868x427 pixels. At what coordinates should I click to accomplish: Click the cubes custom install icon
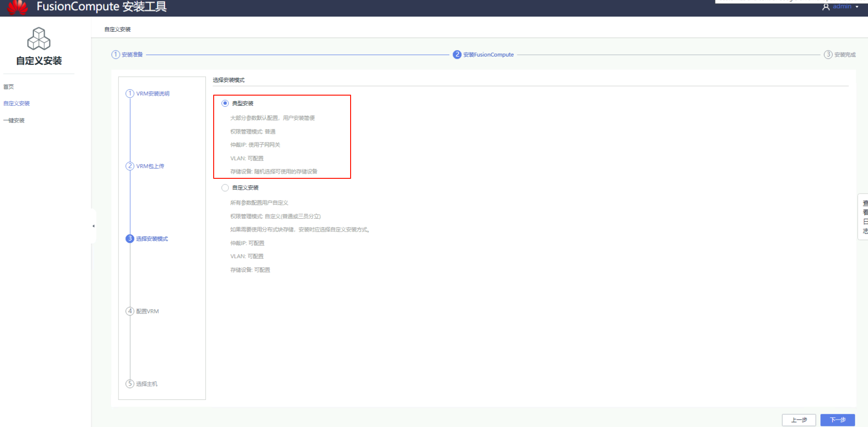(x=39, y=39)
